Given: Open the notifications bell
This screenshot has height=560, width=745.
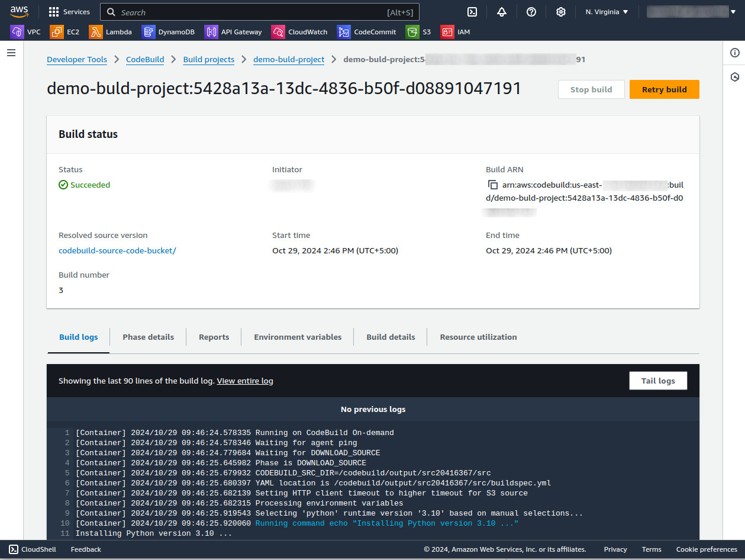Looking at the screenshot, I should (502, 12).
